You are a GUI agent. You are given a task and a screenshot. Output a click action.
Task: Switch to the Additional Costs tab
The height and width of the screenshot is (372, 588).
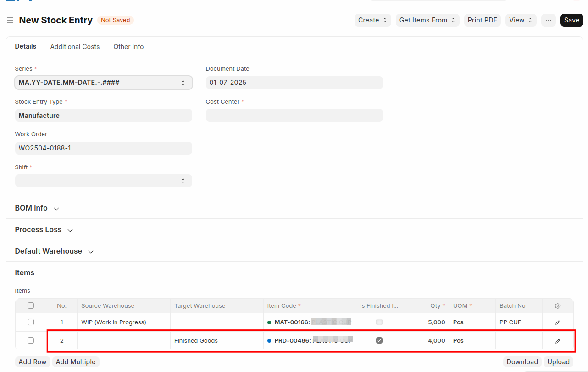tap(75, 47)
